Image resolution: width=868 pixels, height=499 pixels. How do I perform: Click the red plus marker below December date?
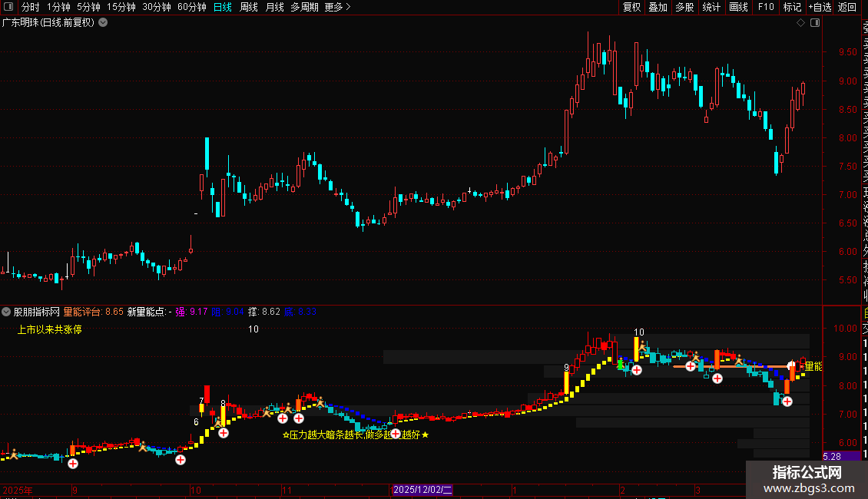[396, 435]
